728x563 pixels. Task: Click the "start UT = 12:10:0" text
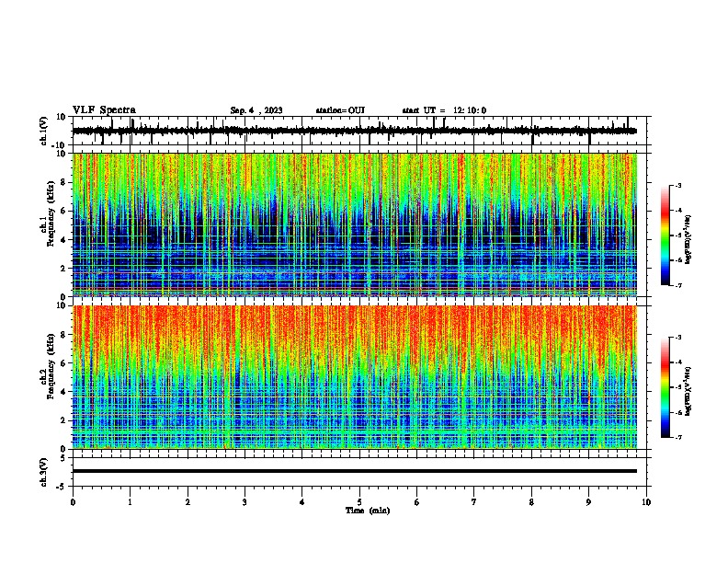click(444, 110)
